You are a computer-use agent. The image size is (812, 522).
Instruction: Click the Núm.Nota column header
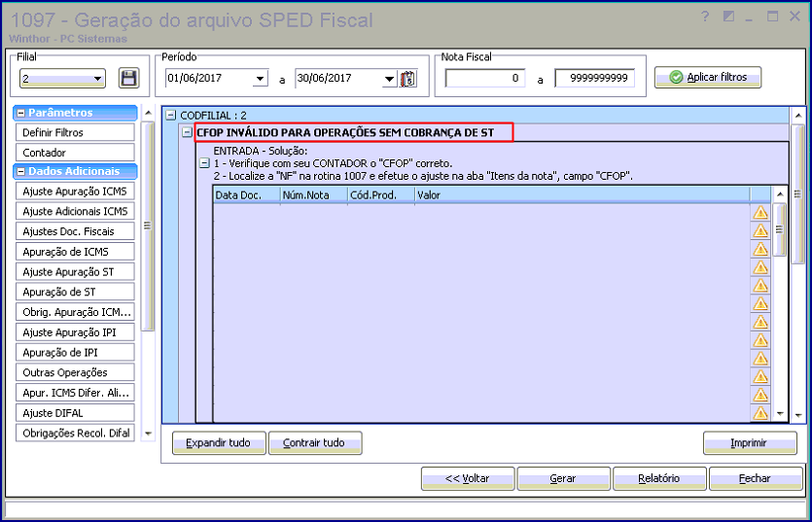[314, 195]
